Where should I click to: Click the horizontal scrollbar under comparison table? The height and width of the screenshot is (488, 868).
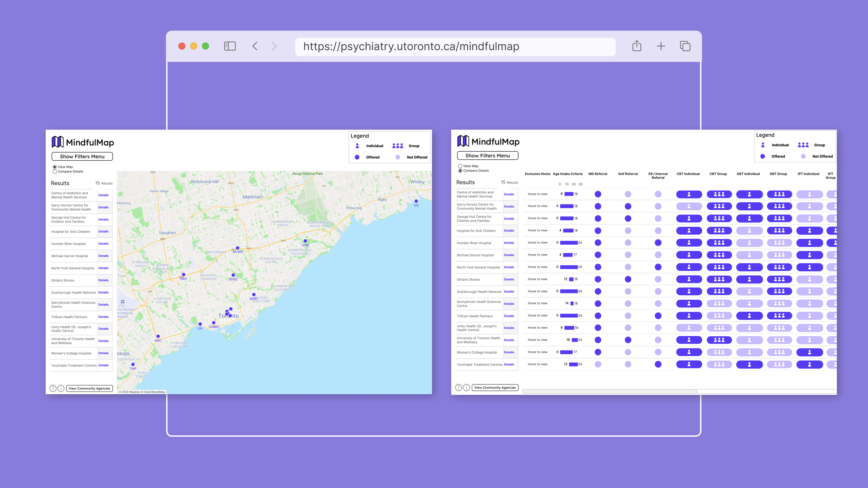609,392
